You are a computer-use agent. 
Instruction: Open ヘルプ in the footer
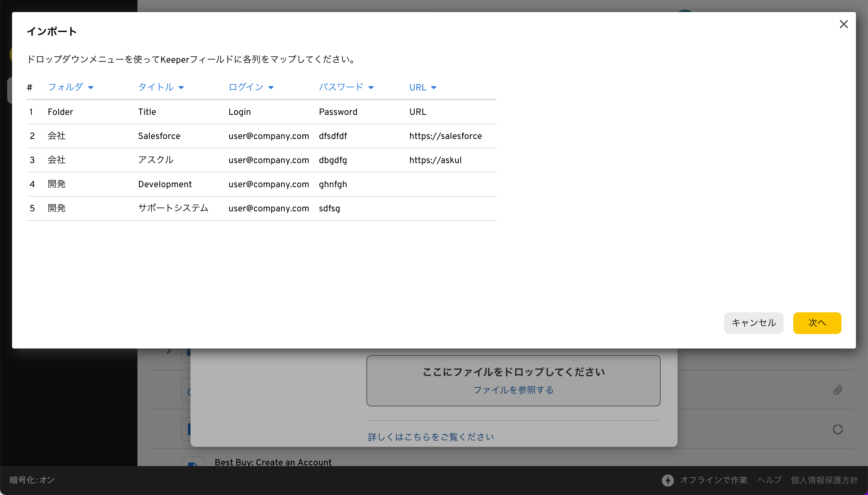tap(769, 480)
